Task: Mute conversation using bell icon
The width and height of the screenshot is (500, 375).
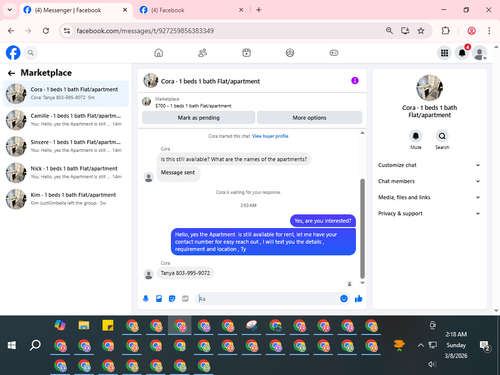Action: pyautogui.click(x=416, y=136)
